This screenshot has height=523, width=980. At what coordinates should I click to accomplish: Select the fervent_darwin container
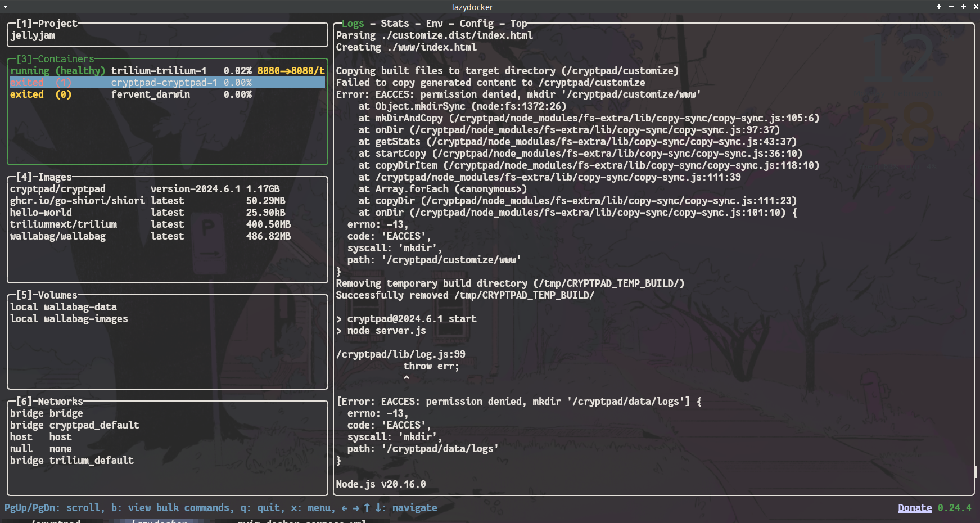pyautogui.click(x=168, y=94)
